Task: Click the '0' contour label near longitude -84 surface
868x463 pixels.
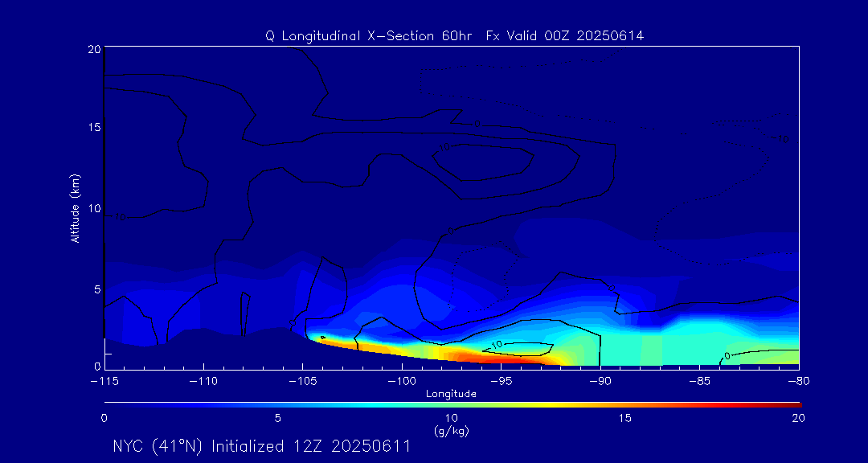Action: (x=727, y=356)
